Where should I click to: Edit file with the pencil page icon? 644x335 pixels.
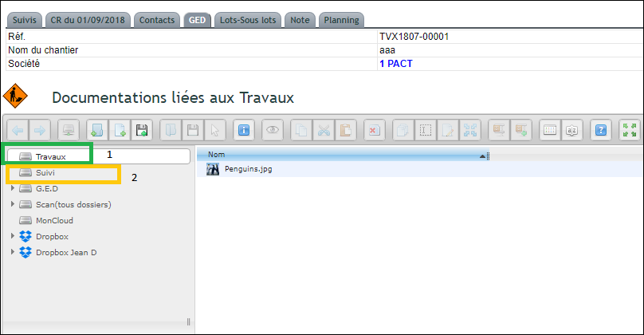pos(448,131)
